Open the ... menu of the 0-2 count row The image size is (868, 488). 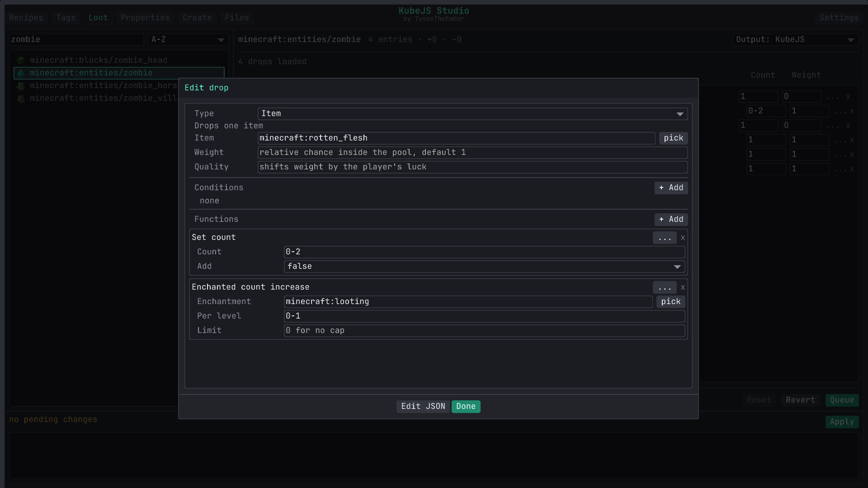coord(840,111)
